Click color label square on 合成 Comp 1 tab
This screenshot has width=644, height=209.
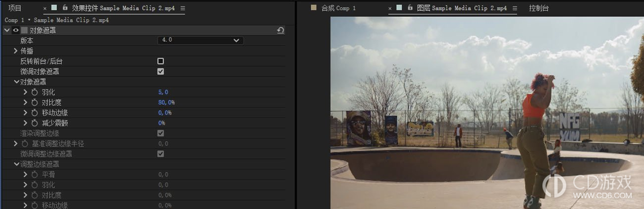pyautogui.click(x=313, y=8)
